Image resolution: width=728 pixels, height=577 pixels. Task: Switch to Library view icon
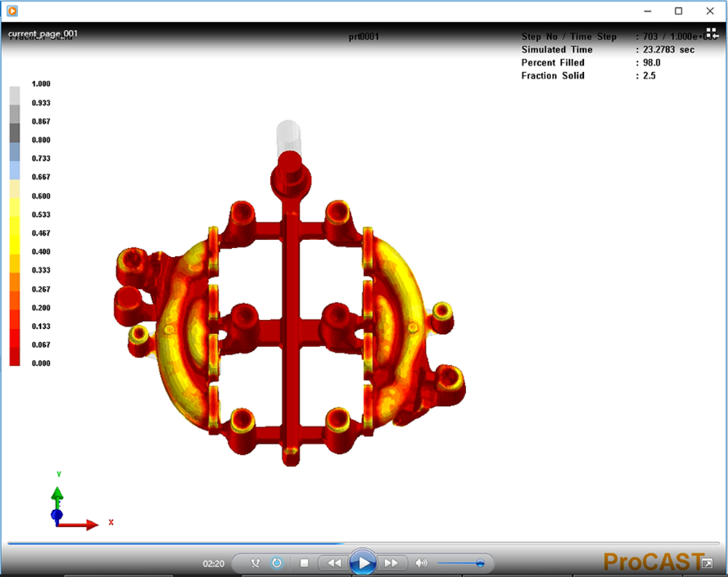(x=711, y=34)
